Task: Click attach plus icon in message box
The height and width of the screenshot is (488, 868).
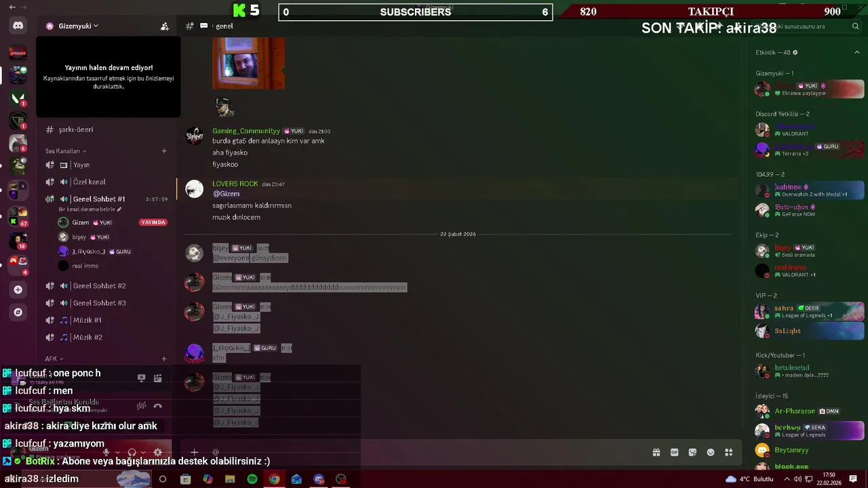Action: (x=194, y=452)
